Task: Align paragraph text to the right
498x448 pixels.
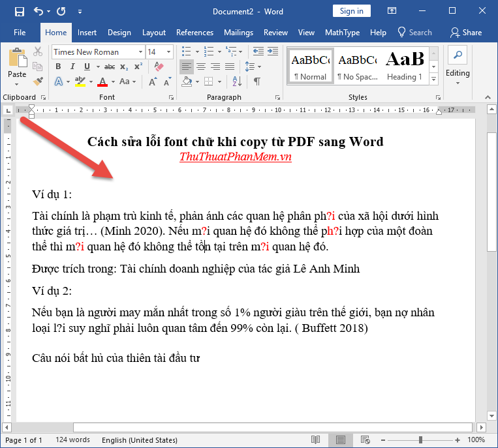Action: tap(215, 67)
